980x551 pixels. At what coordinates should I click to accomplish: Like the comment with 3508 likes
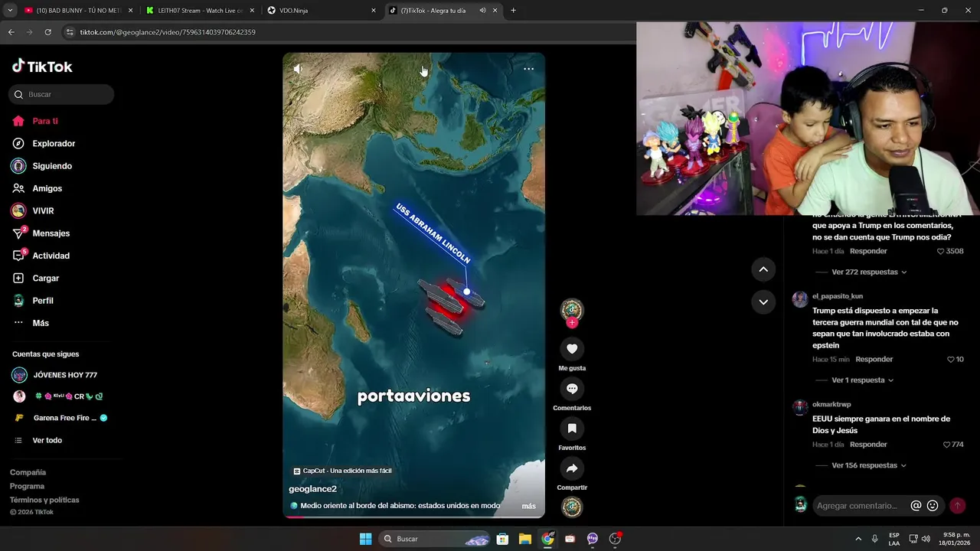click(x=941, y=251)
